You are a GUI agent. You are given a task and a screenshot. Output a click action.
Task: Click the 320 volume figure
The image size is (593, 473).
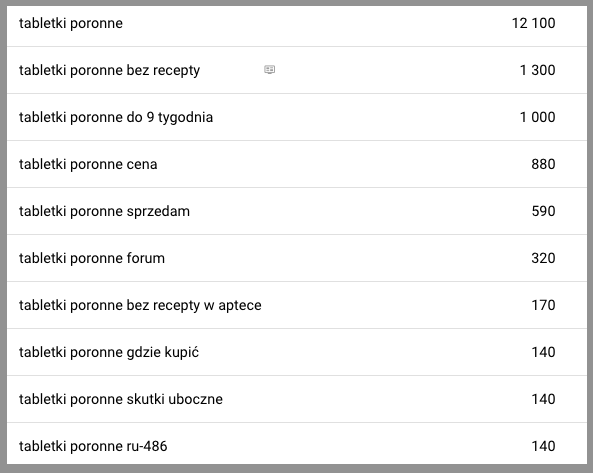[x=543, y=258]
